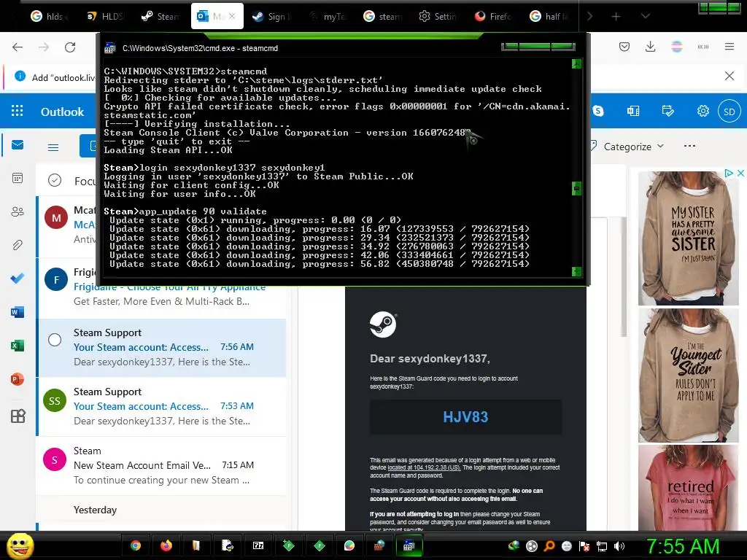Click the 'retired' pink shirt ad image
747x560 pixels.
pos(688,488)
